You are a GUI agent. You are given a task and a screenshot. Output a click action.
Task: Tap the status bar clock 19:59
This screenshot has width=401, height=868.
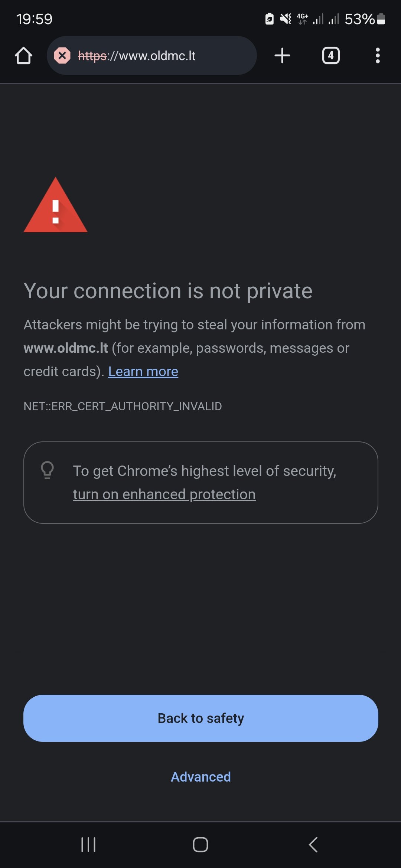35,19
